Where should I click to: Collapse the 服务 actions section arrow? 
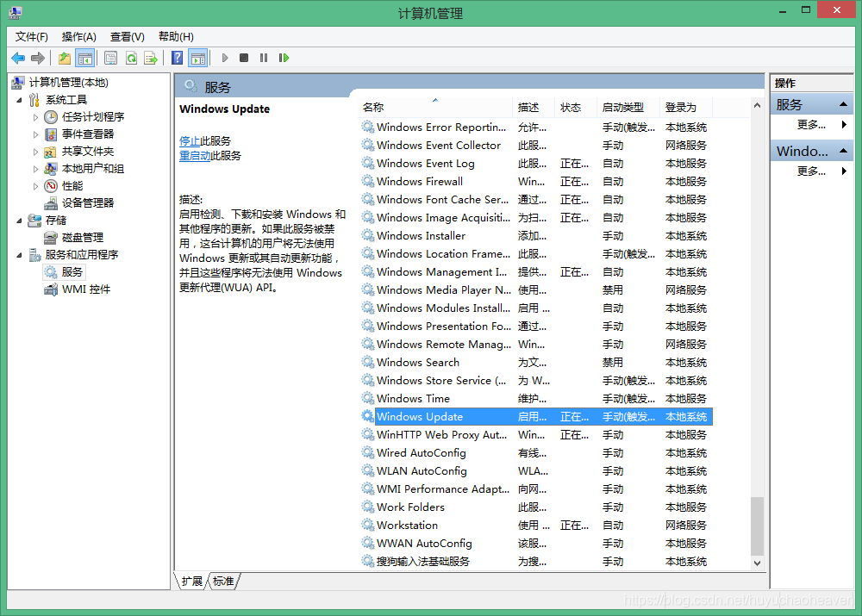(x=843, y=104)
